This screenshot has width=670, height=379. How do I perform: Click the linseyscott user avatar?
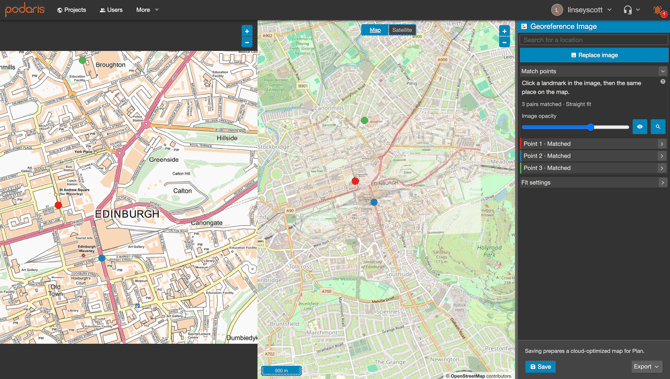click(x=557, y=10)
